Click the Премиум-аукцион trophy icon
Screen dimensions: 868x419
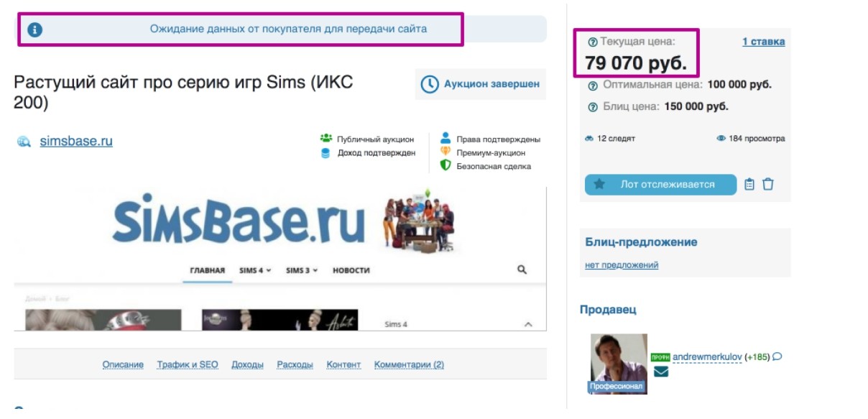click(445, 152)
